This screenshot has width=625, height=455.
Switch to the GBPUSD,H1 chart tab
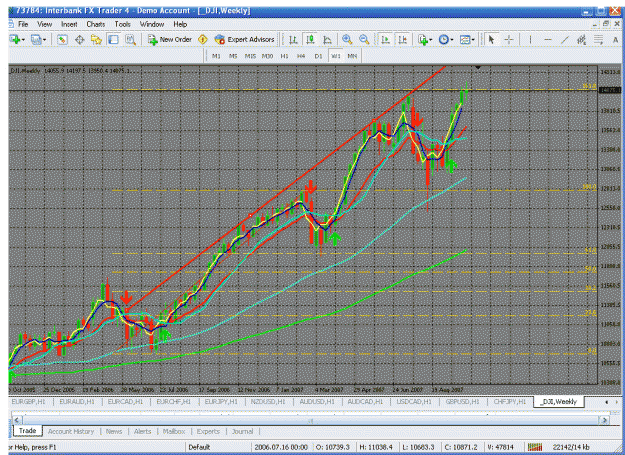click(x=462, y=402)
